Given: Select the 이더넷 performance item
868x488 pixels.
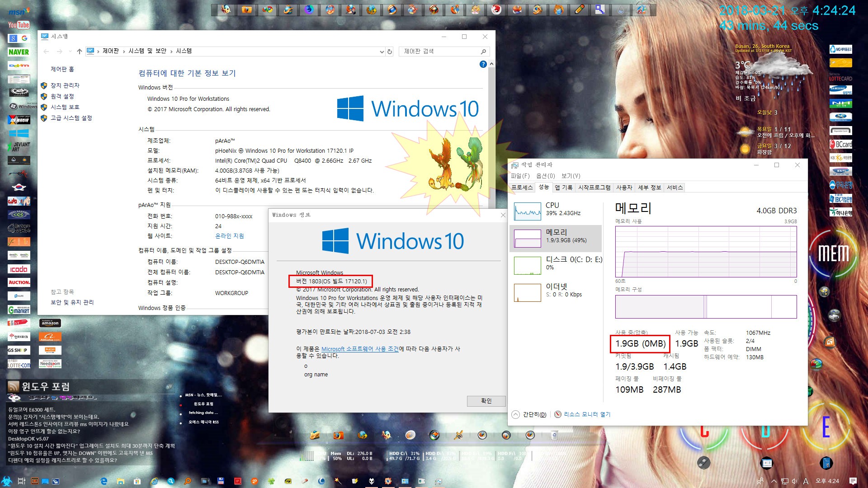Looking at the screenshot, I should pos(556,292).
